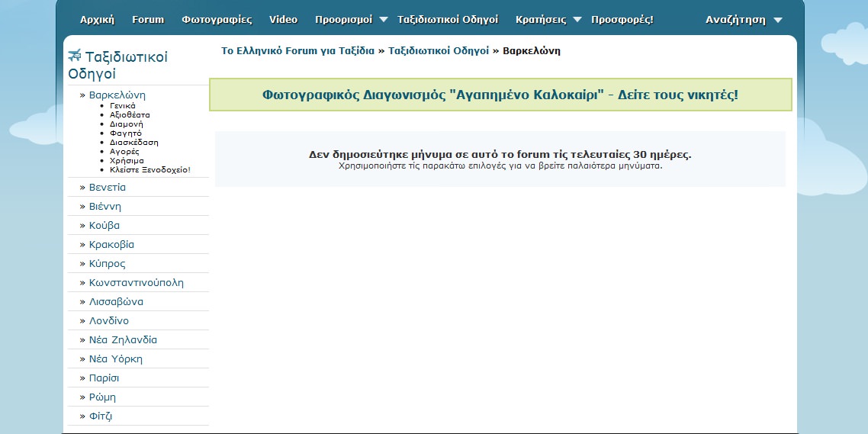The image size is (868, 434).
Task: Open Αξιοθέατα under Βαρκελώνη
Action: (130, 114)
